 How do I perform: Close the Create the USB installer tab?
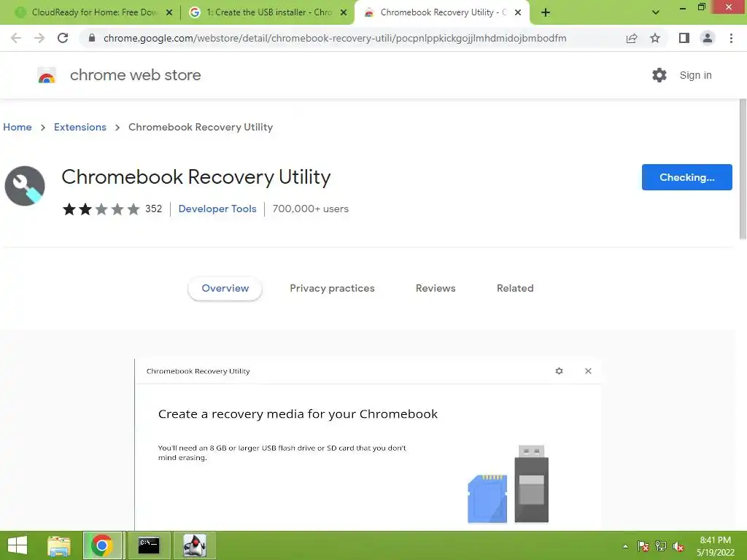coord(344,13)
